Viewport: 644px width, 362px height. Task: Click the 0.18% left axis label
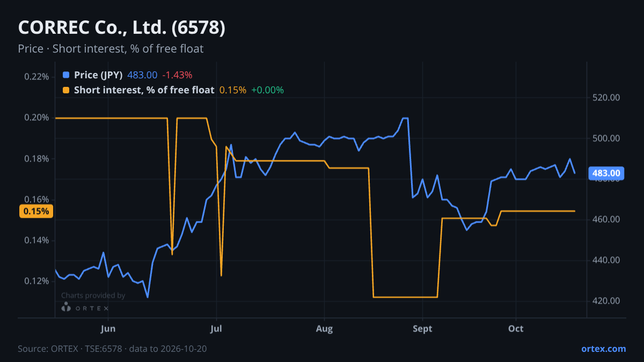36,159
